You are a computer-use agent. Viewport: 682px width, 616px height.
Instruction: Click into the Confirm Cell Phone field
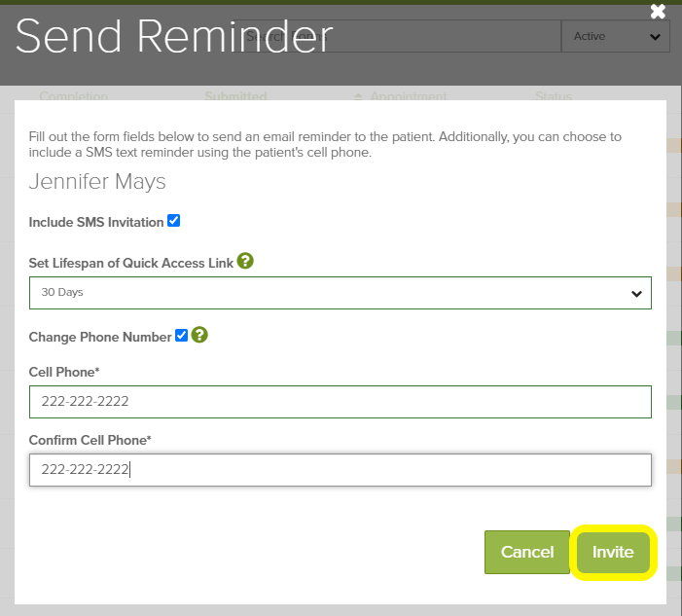click(340, 470)
